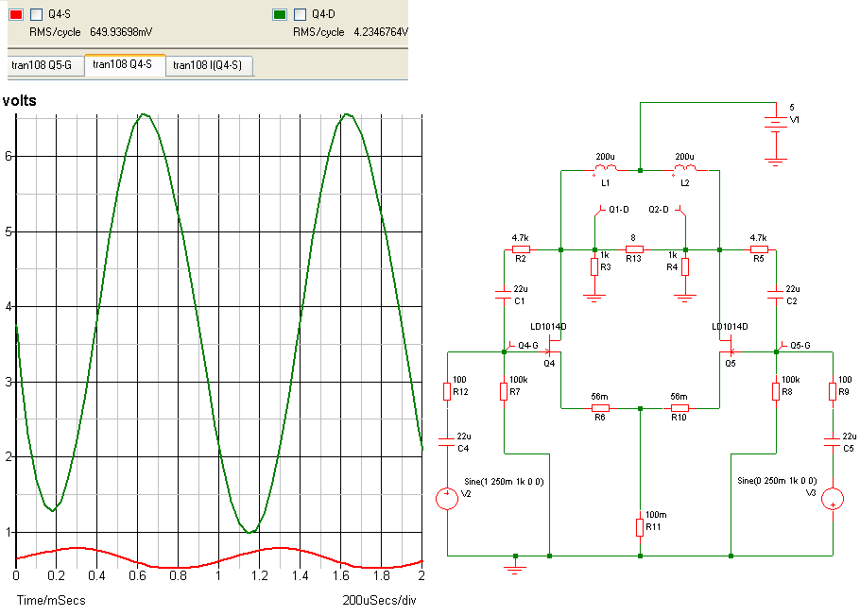
Task: Switch to the tran108 Q5-G tab
Action: [42, 65]
